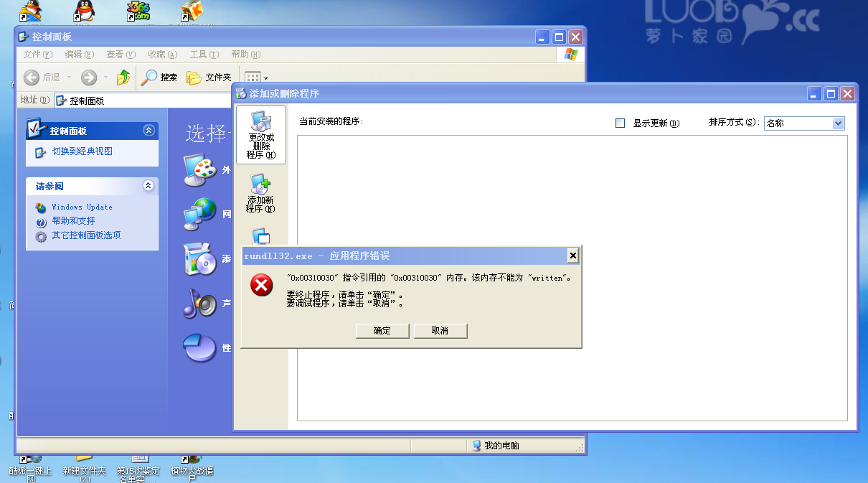Image resolution: width=868 pixels, height=483 pixels.
Task: Open the add/remove programs CD box icon
Action: tap(199, 259)
